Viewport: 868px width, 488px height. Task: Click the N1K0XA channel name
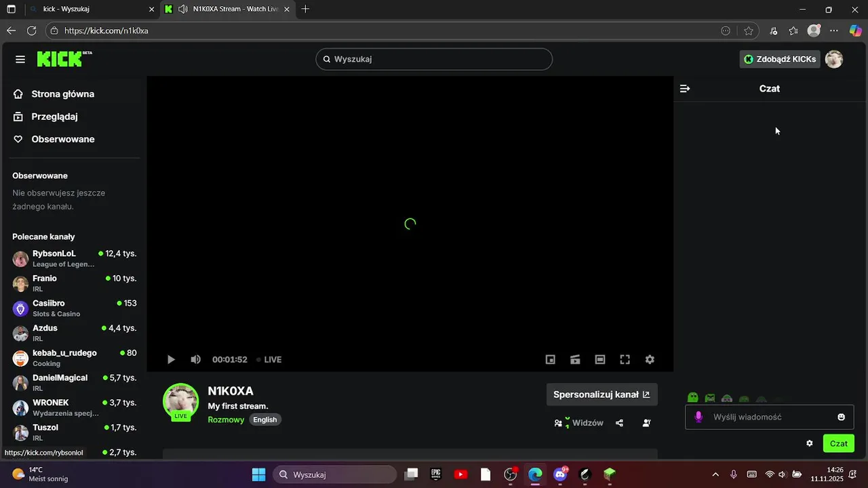pyautogui.click(x=231, y=391)
